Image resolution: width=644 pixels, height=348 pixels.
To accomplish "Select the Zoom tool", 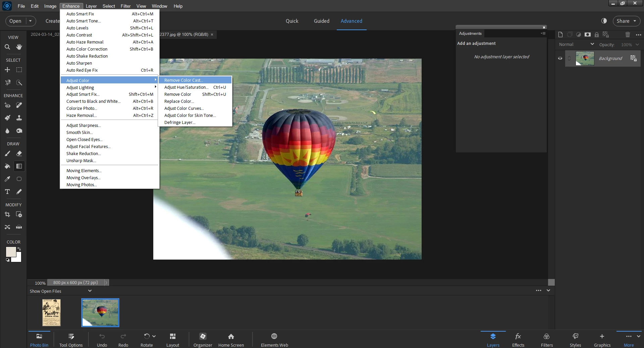I will click(x=7, y=47).
